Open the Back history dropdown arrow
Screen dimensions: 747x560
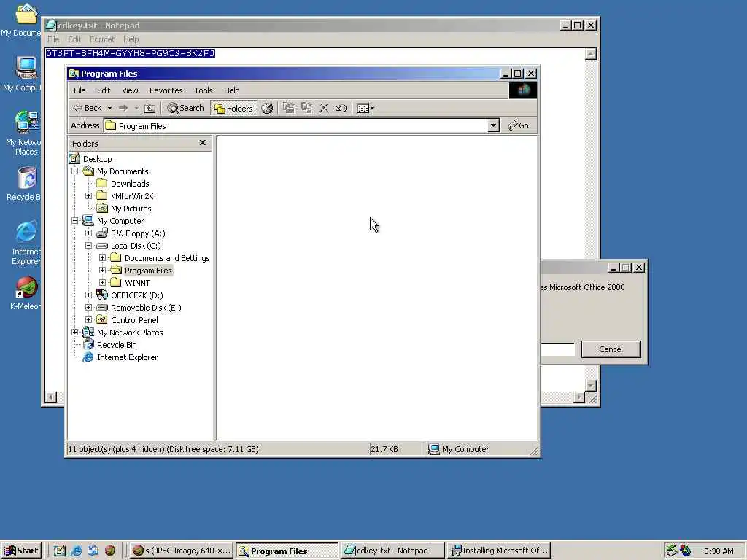coord(109,108)
